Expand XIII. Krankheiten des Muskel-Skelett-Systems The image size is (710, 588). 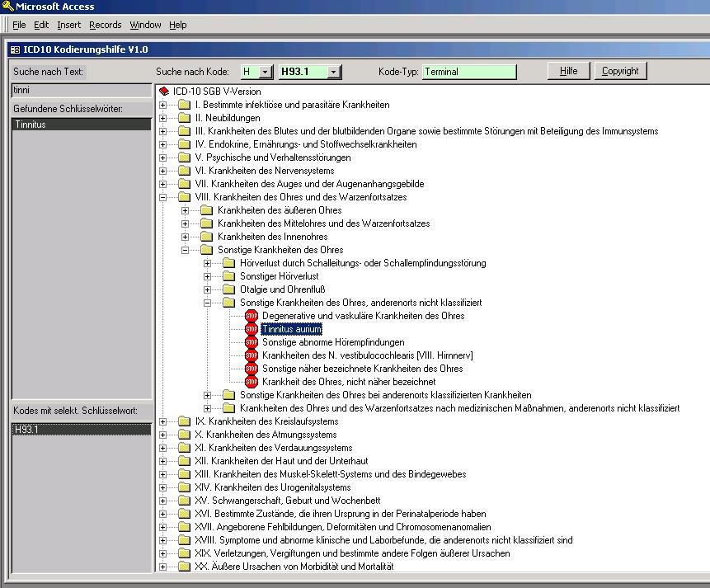[x=163, y=474]
